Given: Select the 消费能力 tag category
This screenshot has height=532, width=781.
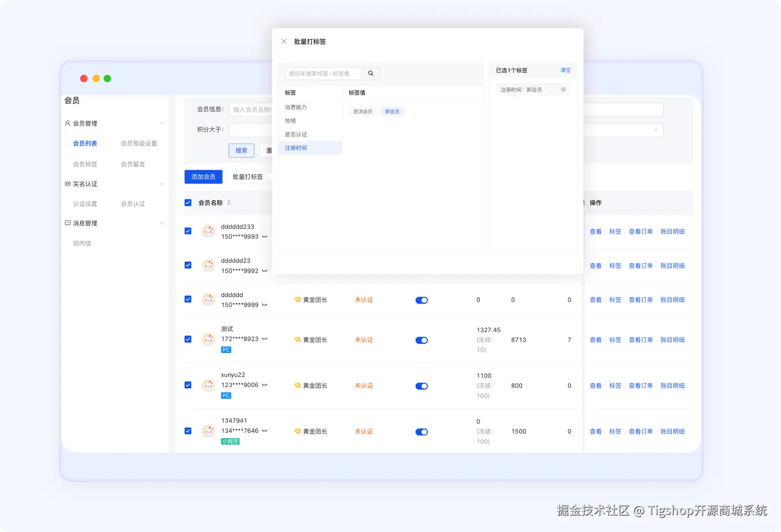Looking at the screenshot, I should click(x=310, y=107).
